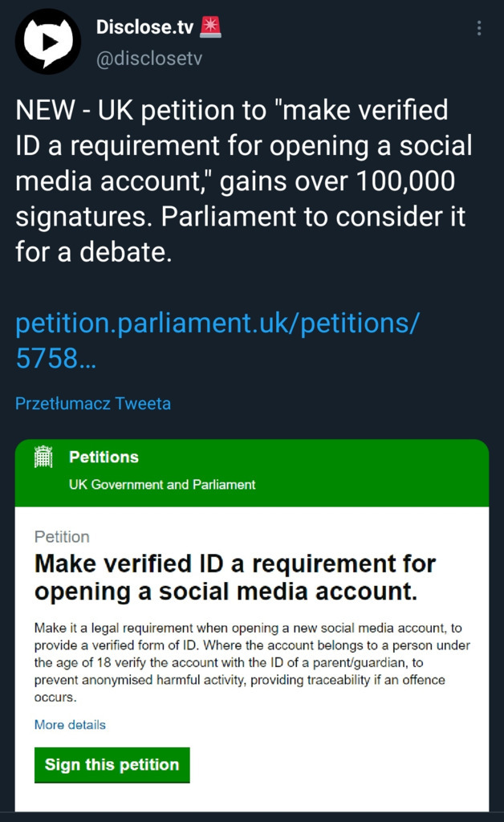Click the petition description paragraph
The width and height of the screenshot is (504, 822).
[x=252, y=662]
